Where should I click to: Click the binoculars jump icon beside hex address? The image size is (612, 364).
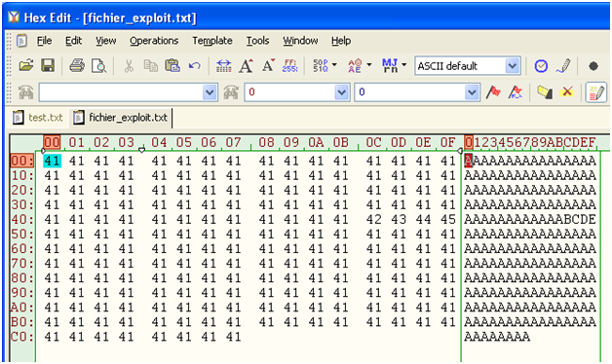click(x=231, y=92)
